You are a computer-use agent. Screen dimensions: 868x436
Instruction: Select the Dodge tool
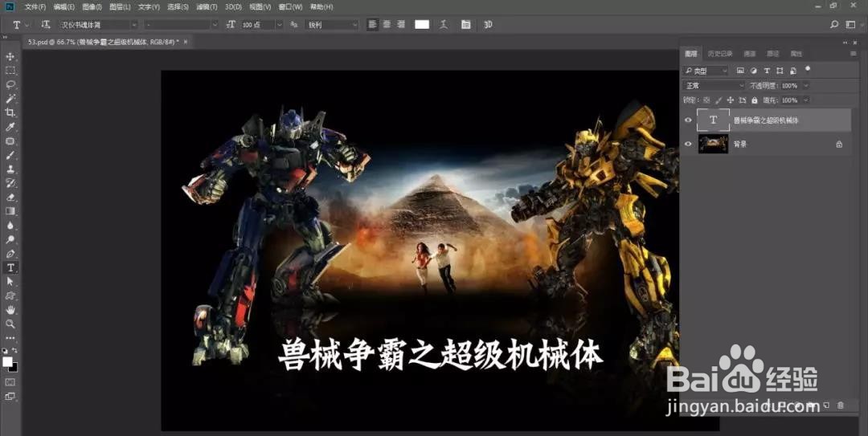[10, 239]
